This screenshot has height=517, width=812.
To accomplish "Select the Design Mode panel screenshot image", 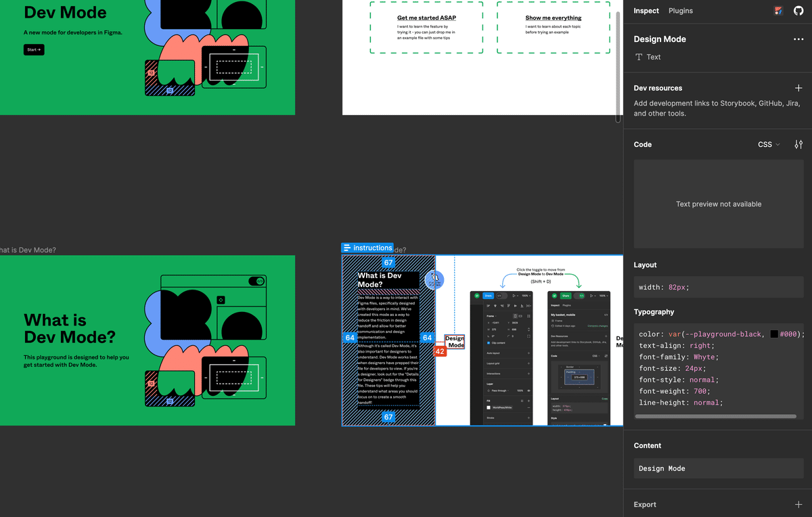I will coord(501,359).
